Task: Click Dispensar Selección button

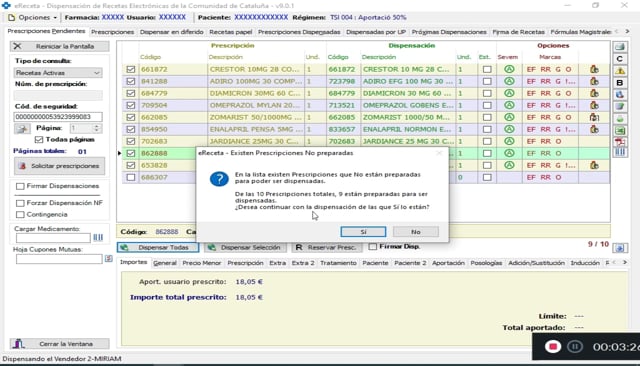Action: coord(245,247)
